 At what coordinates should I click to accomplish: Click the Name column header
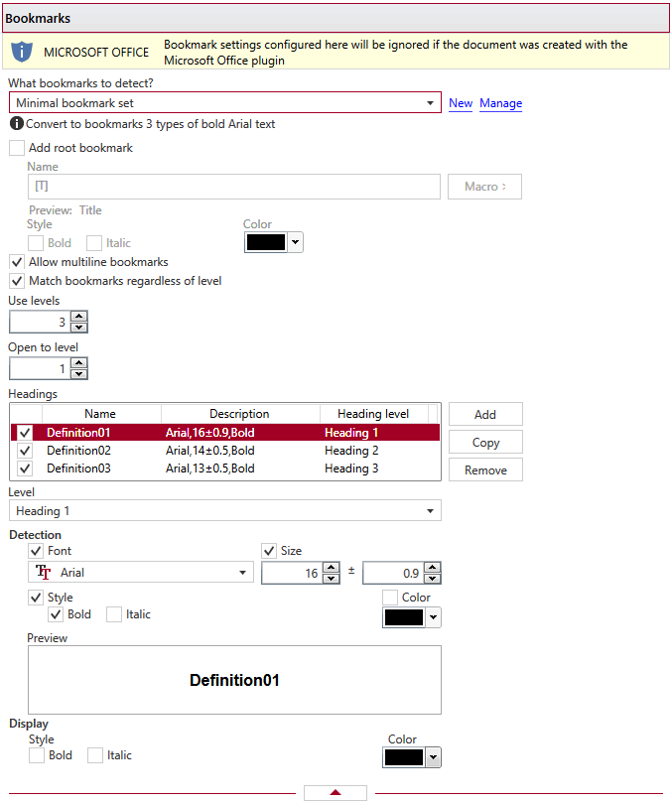click(x=100, y=414)
